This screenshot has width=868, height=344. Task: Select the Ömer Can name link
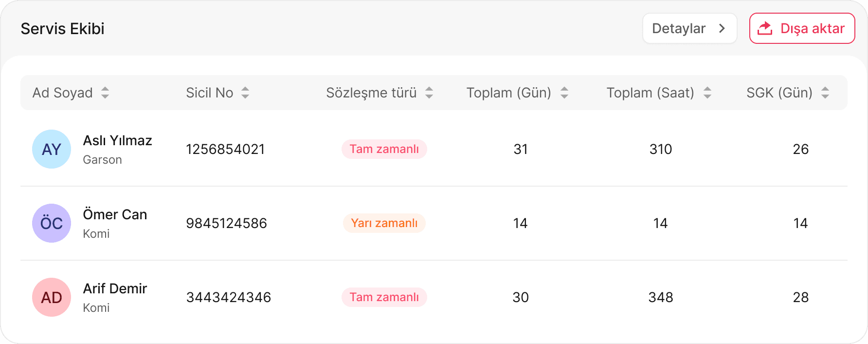pyautogui.click(x=115, y=215)
